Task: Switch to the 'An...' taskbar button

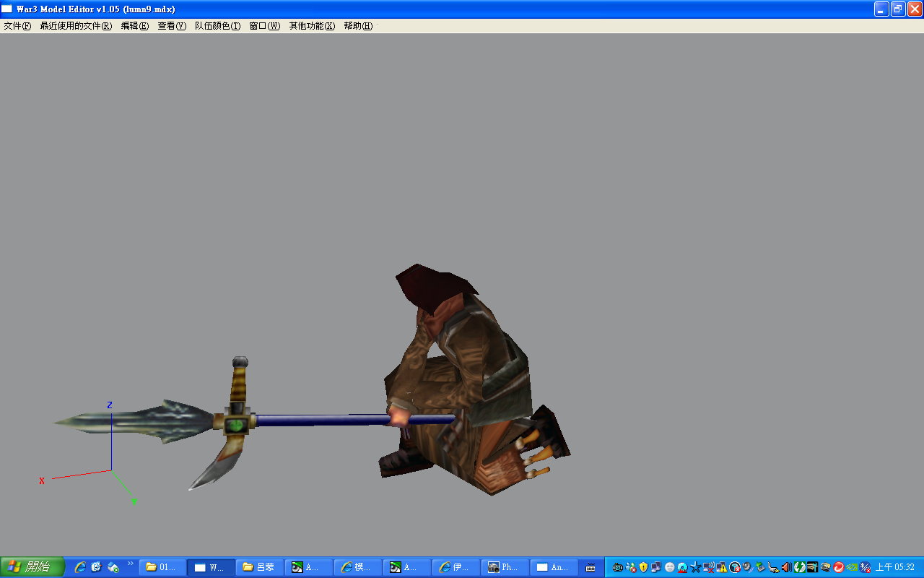Action: click(x=554, y=567)
